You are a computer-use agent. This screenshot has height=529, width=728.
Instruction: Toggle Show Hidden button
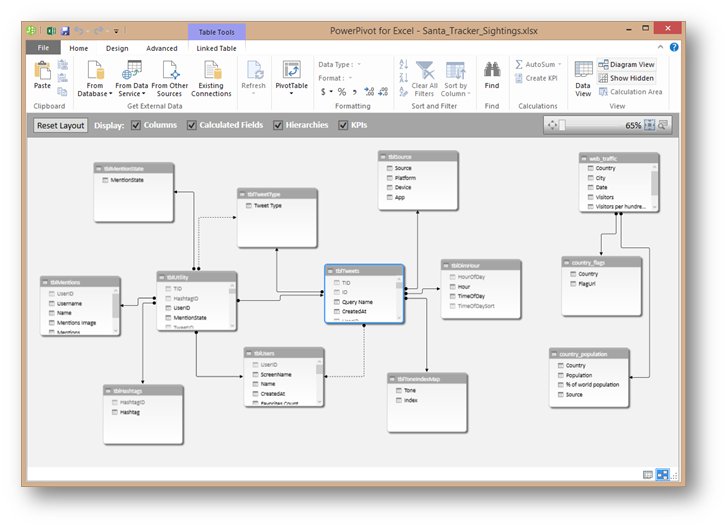point(626,78)
